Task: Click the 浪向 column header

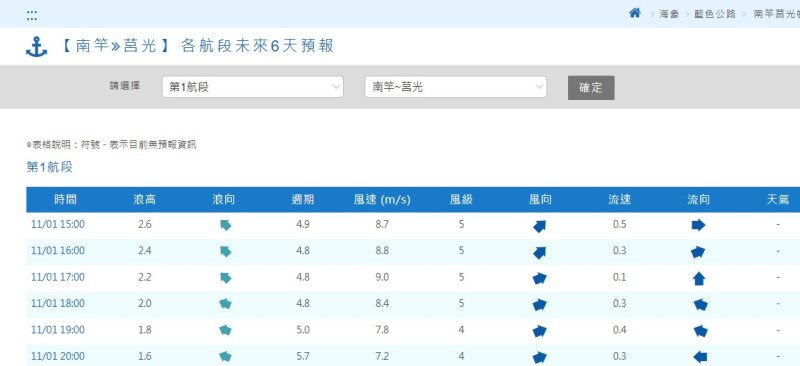Action: 223,200
